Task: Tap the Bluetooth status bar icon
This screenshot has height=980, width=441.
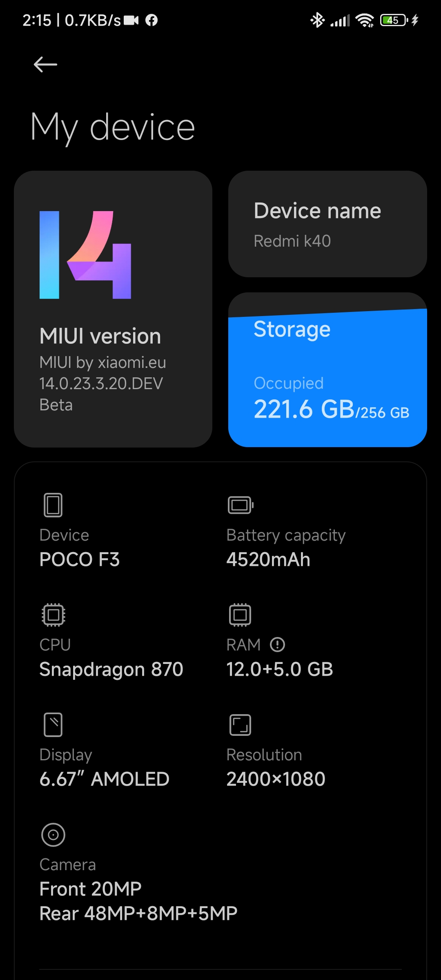Action: 317,20
